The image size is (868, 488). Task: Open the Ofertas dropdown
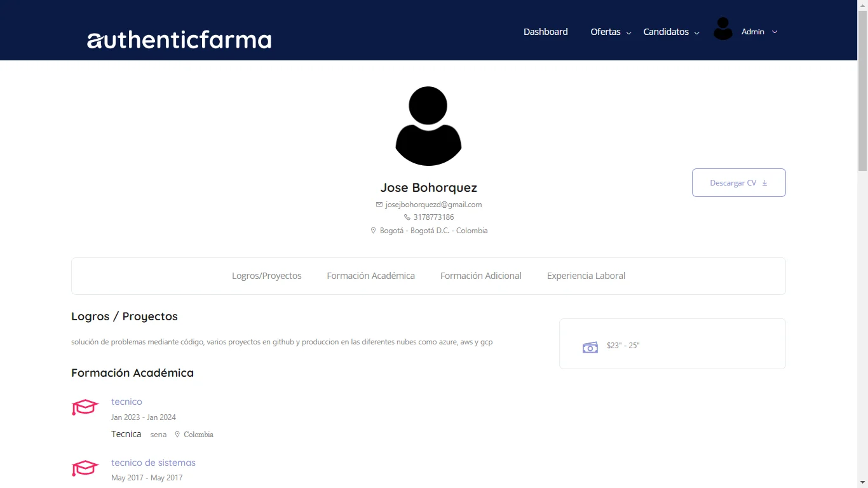pos(606,31)
